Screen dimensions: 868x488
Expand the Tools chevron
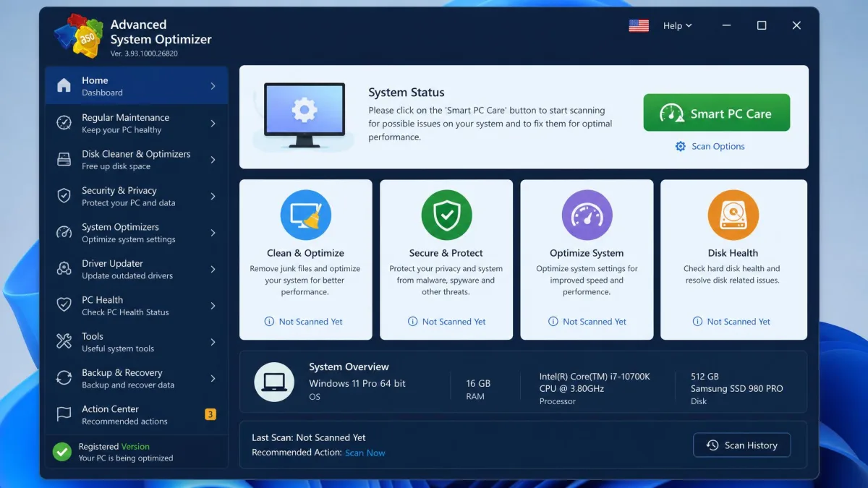click(213, 341)
